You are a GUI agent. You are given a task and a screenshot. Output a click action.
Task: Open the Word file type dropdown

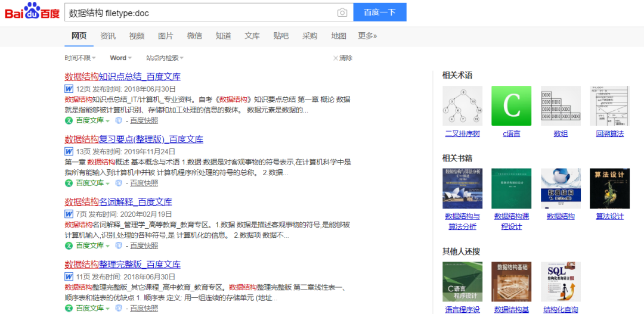[x=120, y=58]
